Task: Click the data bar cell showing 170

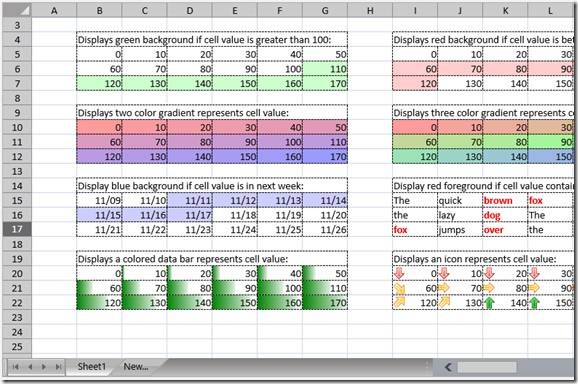Action: coord(325,303)
